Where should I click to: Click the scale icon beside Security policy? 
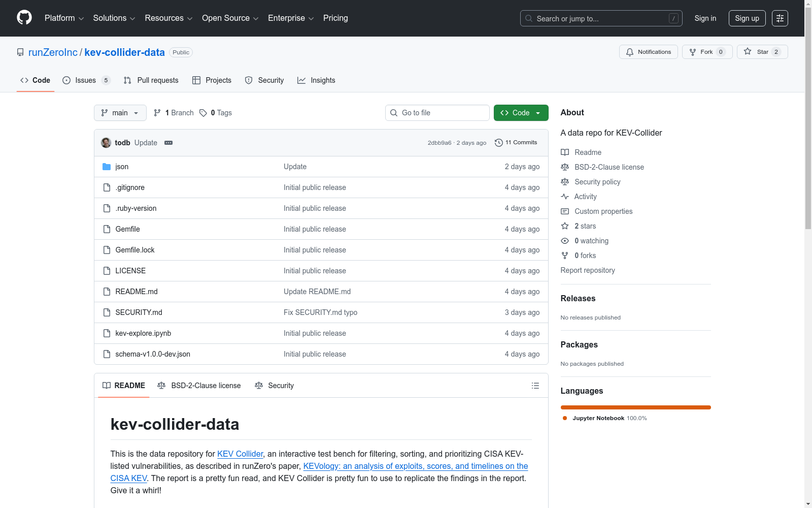click(565, 182)
